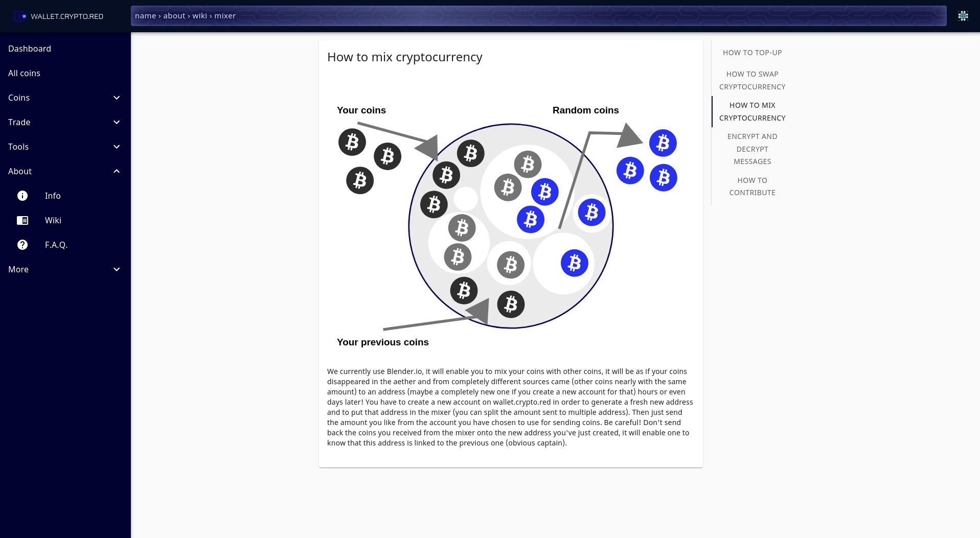Open the Dashboard page

(65, 49)
